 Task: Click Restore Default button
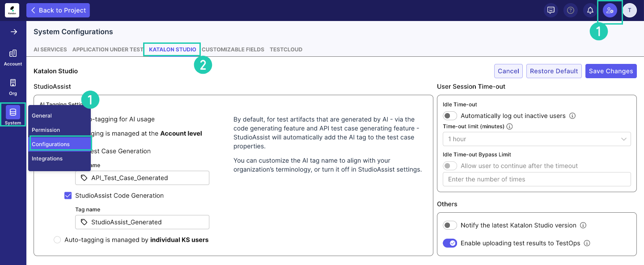(554, 71)
